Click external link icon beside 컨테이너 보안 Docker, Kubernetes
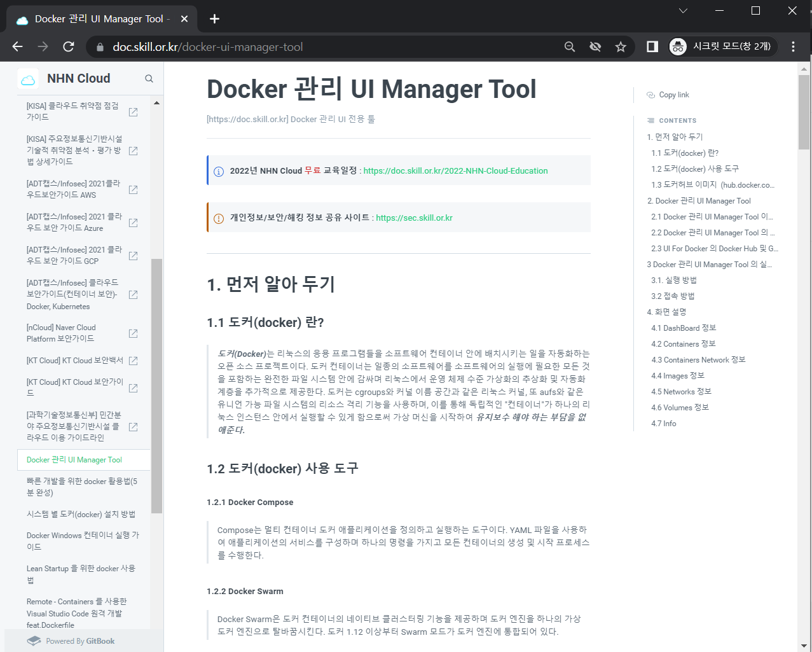The image size is (812, 652). [133, 295]
